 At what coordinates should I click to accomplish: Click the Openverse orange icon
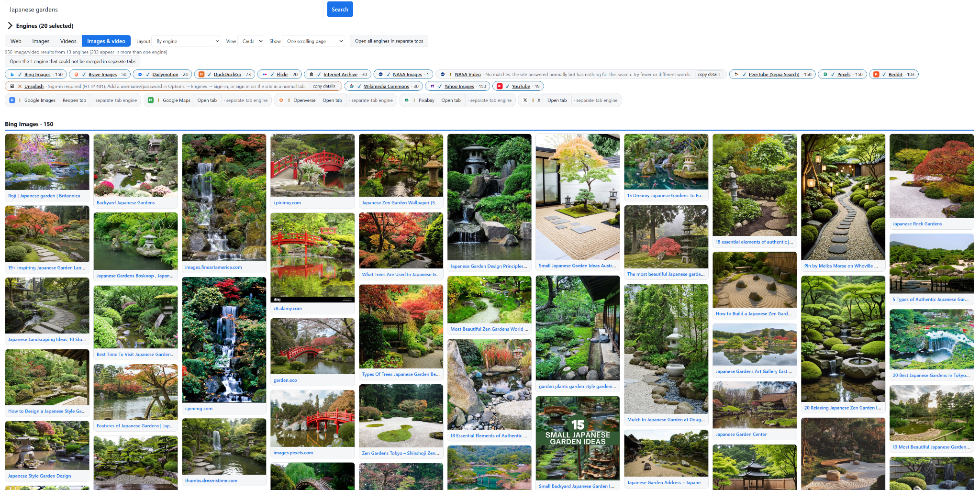pos(281,100)
